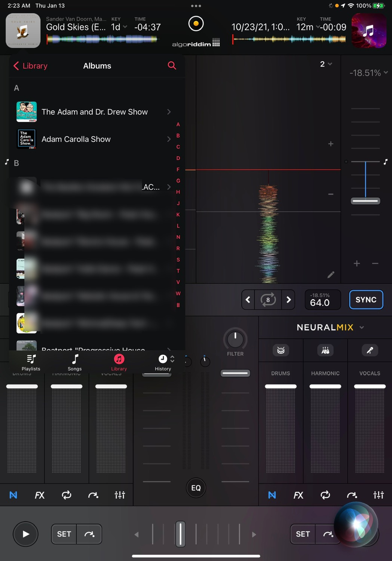Viewport: 392px width, 561px height.
Task: Tap the battery indicator in status bar
Action: coord(379,6)
